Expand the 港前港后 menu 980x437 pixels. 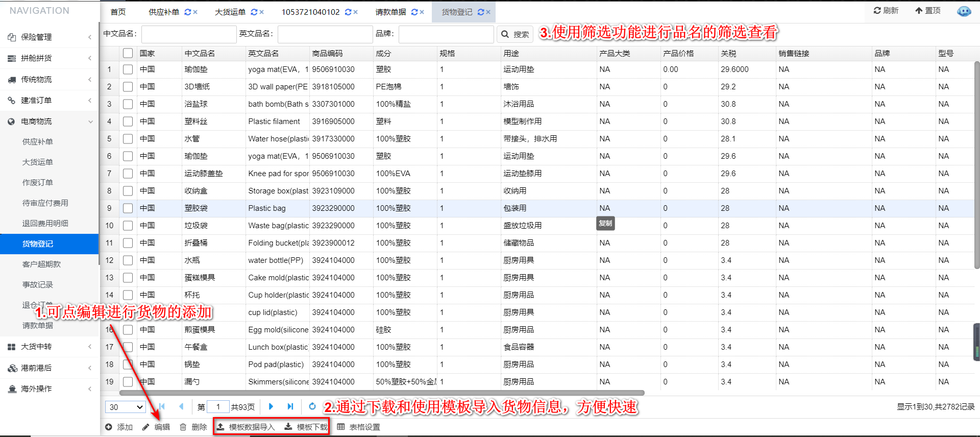(50, 368)
